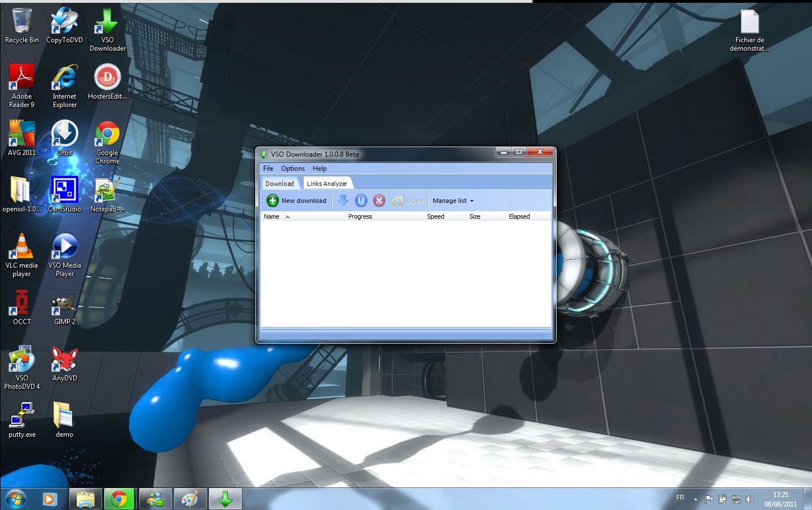The width and height of the screenshot is (812, 510).
Task: Select the Adobe Reader 9 desktop icon
Action: (22, 86)
